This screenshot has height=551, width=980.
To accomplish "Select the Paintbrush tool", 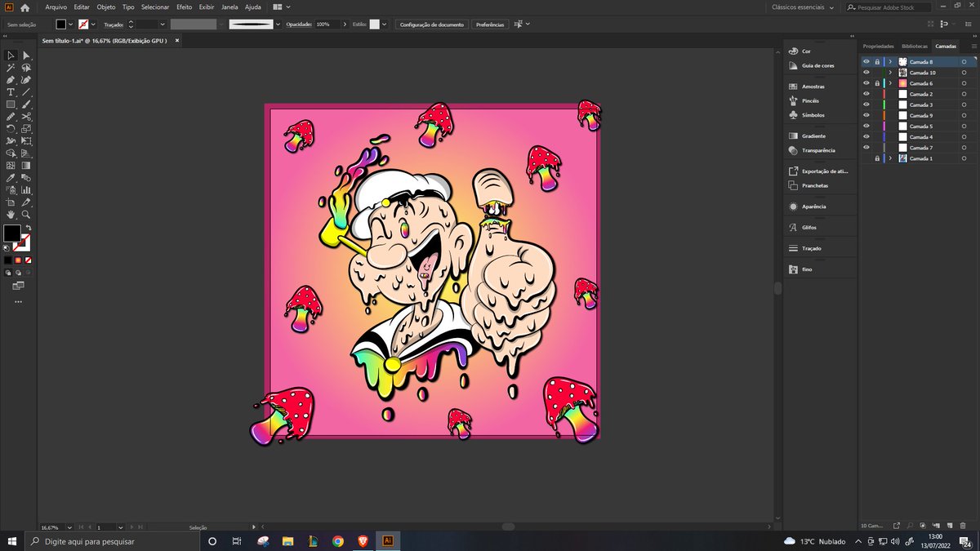I will point(26,104).
